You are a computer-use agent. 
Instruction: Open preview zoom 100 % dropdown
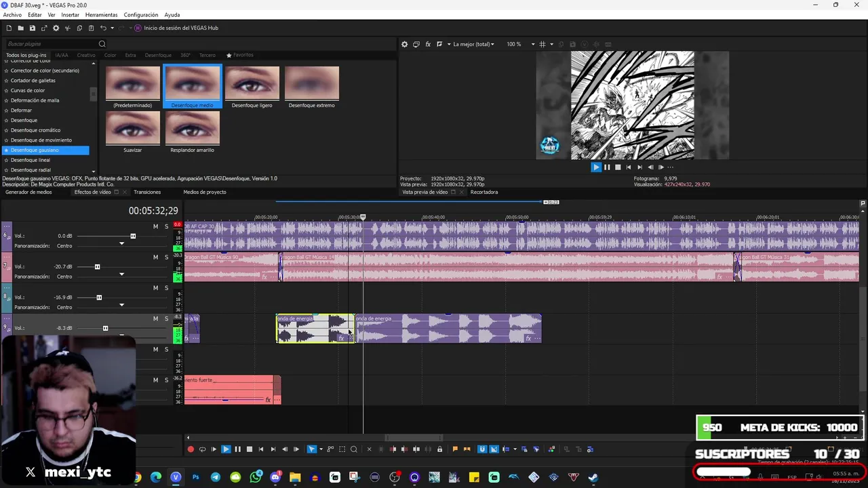[x=521, y=44]
